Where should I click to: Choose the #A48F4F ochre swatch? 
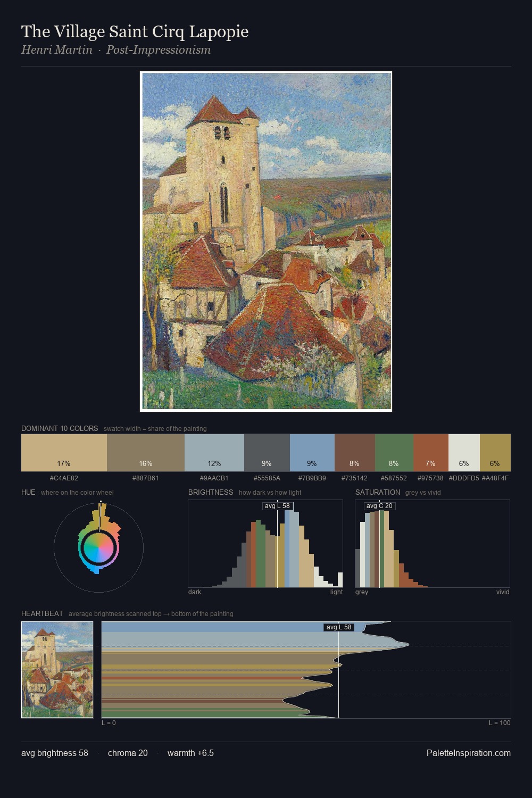pos(495,453)
